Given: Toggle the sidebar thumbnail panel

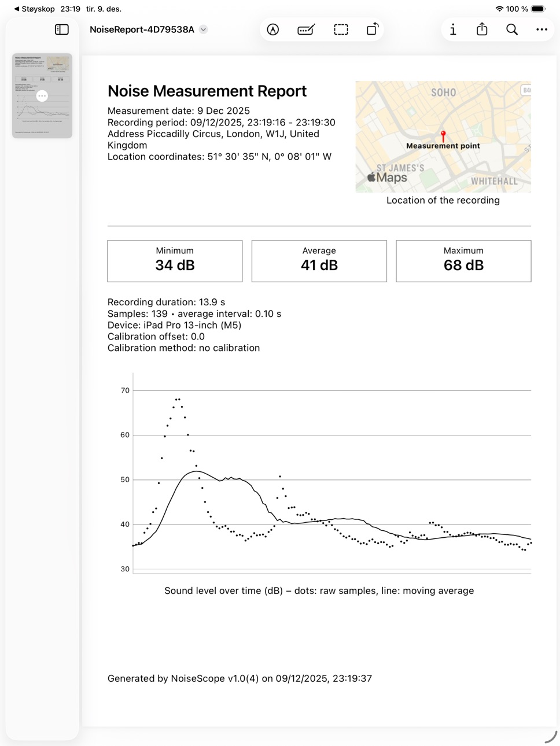Looking at the screenshot, I should pyautogui.click(x=61, y=29).
